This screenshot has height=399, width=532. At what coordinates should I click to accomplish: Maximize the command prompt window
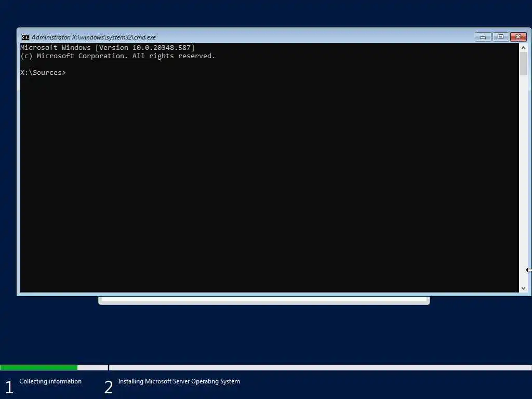click(x=500, y=37)
